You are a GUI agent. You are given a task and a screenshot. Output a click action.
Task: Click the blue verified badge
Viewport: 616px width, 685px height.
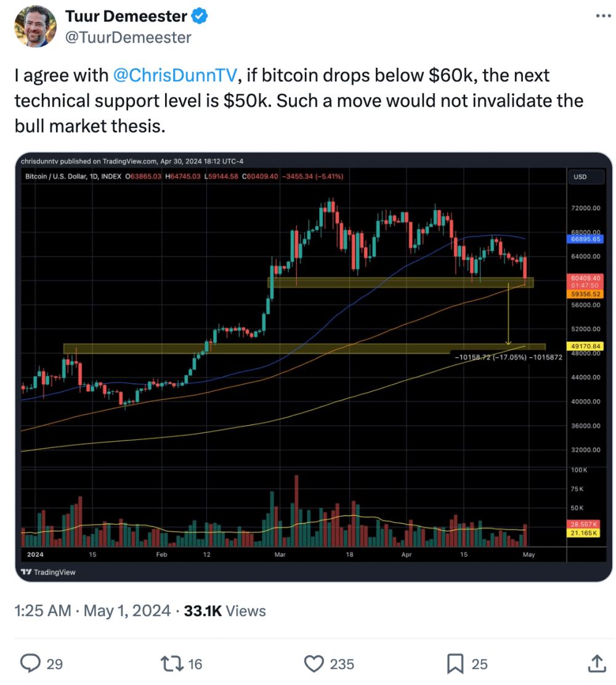pyautogui.click(x=200, y=16)
